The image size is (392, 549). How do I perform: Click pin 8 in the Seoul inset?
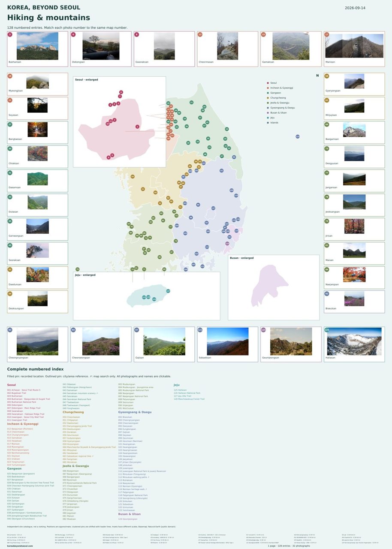109,157
